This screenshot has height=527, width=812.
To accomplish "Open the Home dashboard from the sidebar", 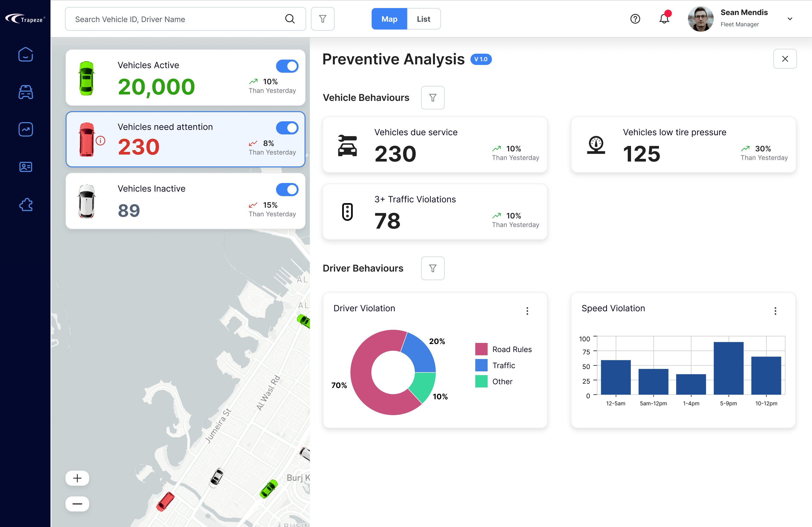I will [x=26, y=54].
